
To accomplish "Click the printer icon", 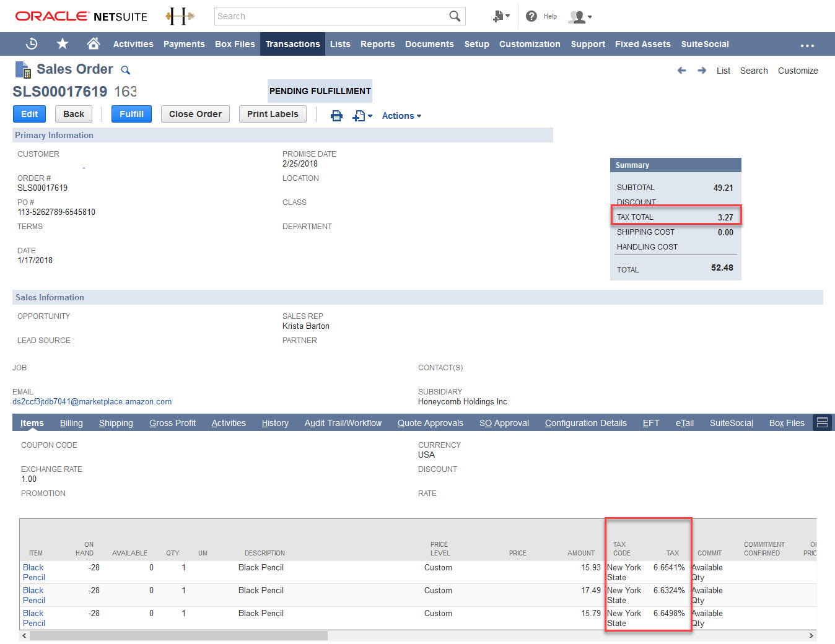I will 336,116.
